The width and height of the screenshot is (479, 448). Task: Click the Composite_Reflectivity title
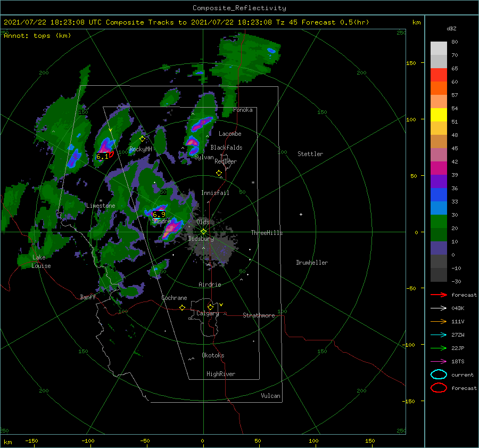[240, 8]
